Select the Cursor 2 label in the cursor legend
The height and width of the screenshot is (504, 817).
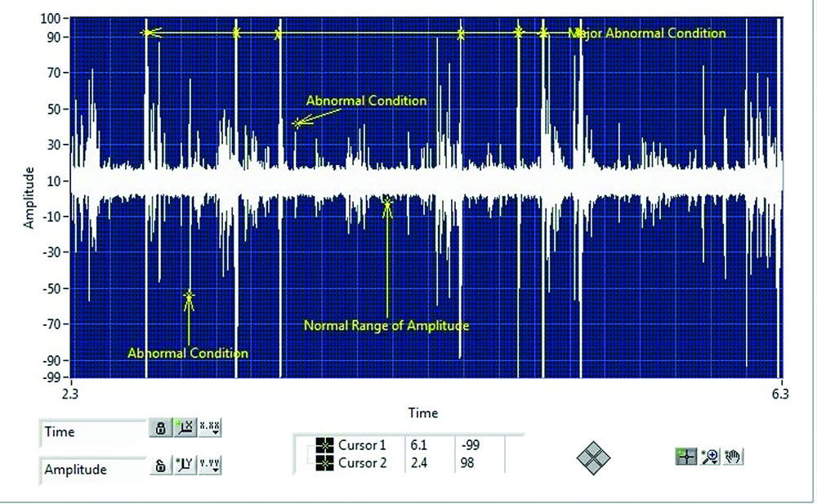pyautogui.click(x=363, y=462)
